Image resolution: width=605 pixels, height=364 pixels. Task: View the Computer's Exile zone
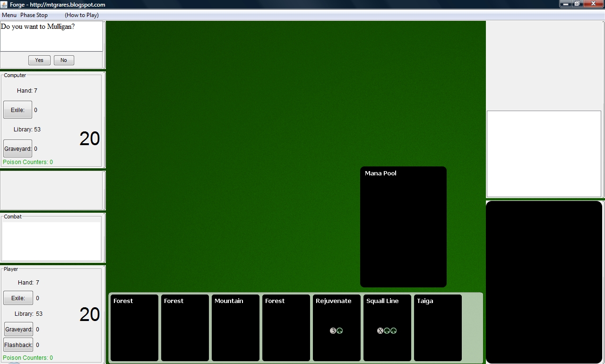click(x=17, y=110)
